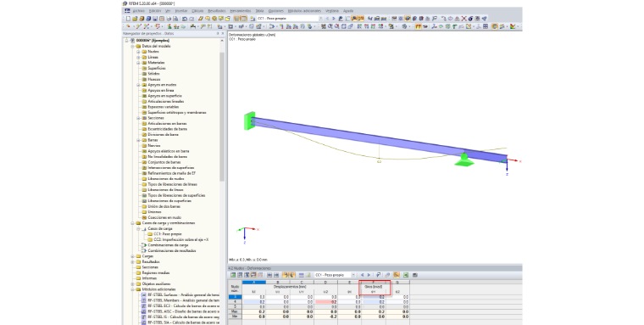Open RF-STEEL AISC module in tree
This screenshot has height=325, width=644.
[183, 311]
